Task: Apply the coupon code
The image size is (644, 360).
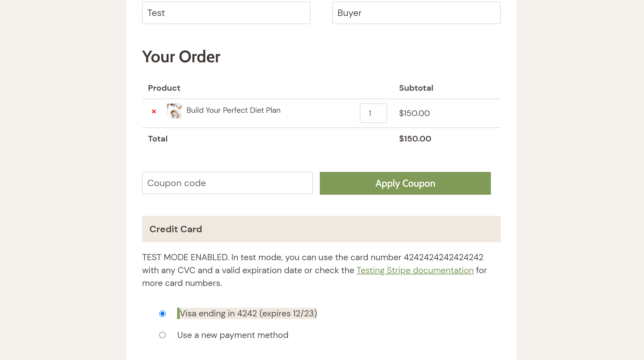Action: pyautogui.click(x=405, y=183)
